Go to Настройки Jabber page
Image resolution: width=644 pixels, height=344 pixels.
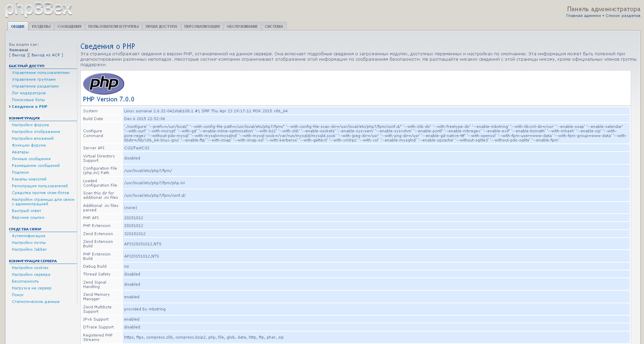tap(29, 249)
